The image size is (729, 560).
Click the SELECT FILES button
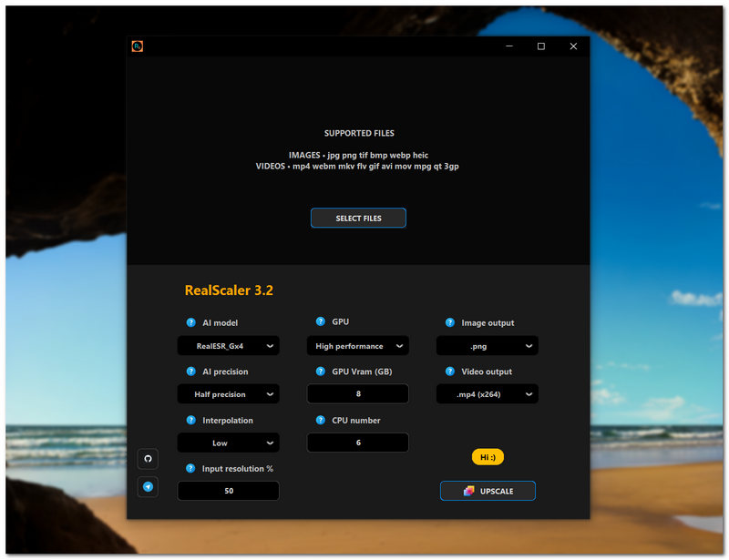pos(358,219)
